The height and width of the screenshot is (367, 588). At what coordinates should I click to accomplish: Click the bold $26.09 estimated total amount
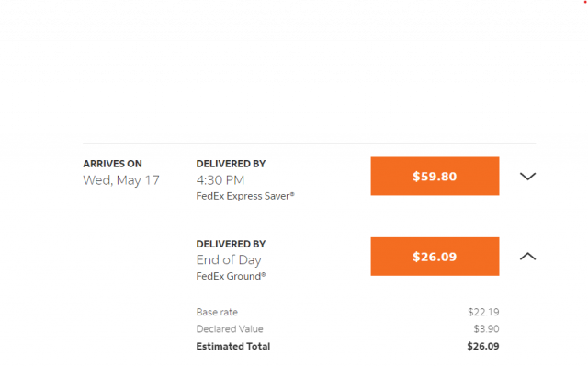[483, 346]
